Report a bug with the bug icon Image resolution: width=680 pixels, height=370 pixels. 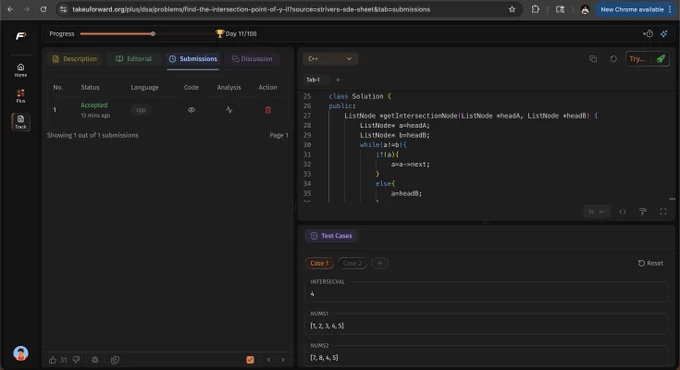95,360
